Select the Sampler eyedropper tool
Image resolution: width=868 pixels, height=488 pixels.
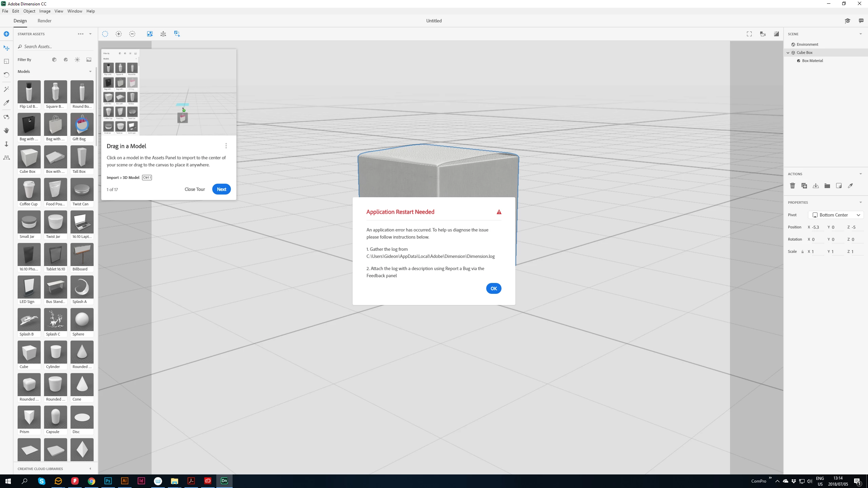[6, 103]
